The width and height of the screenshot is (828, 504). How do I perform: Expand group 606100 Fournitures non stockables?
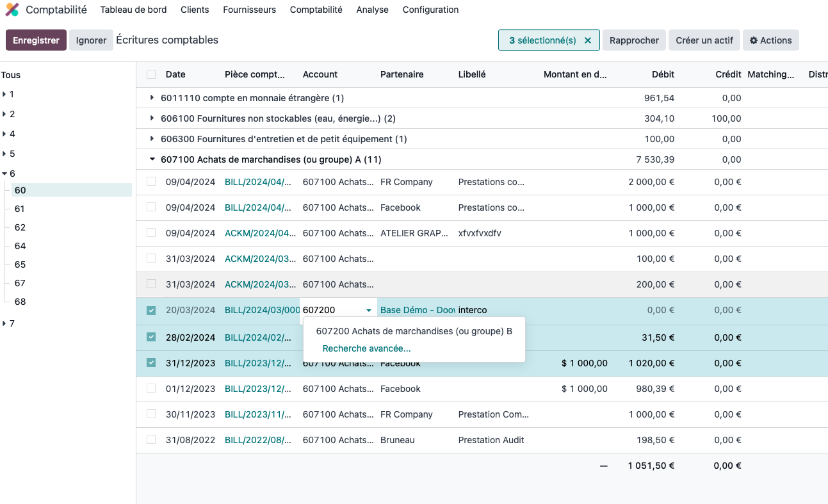152,118
